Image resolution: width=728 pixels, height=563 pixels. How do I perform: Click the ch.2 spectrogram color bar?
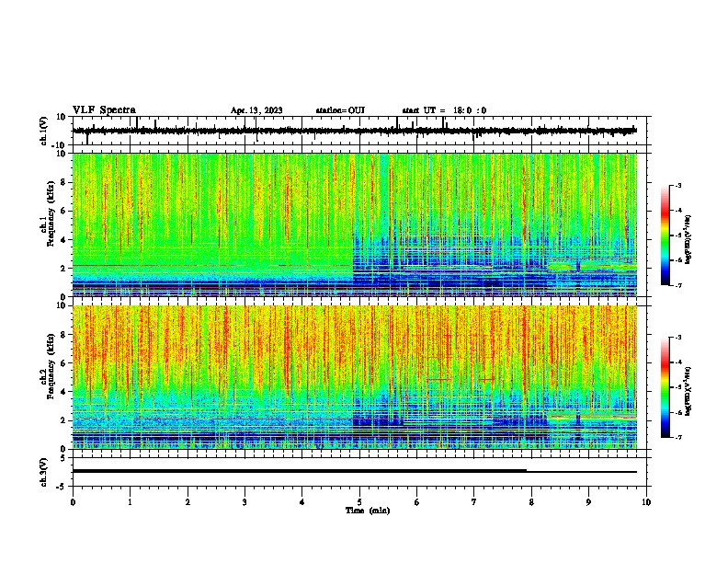pyautogui.click(x=665, y=387)
